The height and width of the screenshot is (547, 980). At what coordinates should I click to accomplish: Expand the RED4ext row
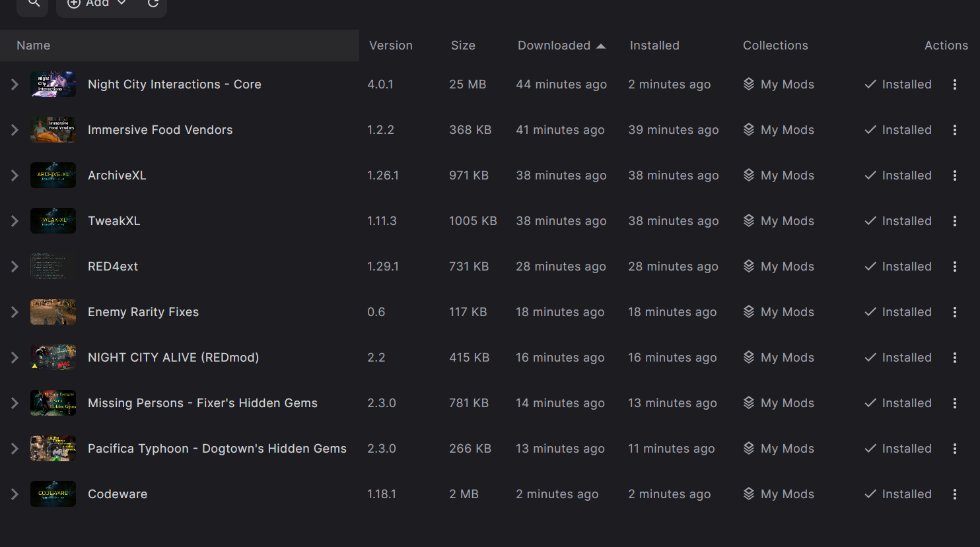pyautogui.click(x=15, y=267)
